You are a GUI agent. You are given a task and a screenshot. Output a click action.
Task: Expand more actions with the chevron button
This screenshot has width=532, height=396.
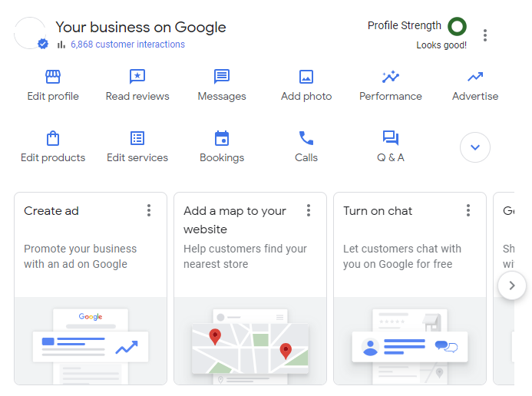point(475,147)
